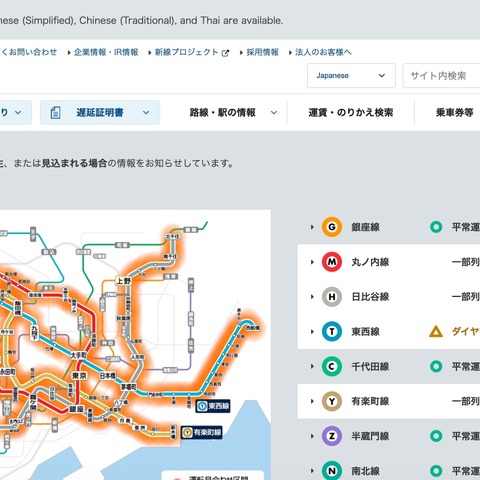
Task: Click the Namboku Line N icon
Action: [332, 471]
